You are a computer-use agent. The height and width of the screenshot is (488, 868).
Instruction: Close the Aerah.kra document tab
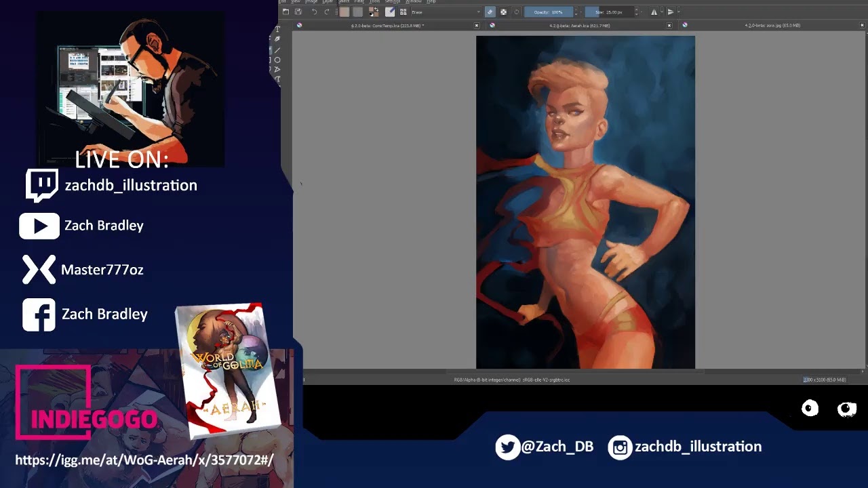pyautogui.click(x=669, y=26)
